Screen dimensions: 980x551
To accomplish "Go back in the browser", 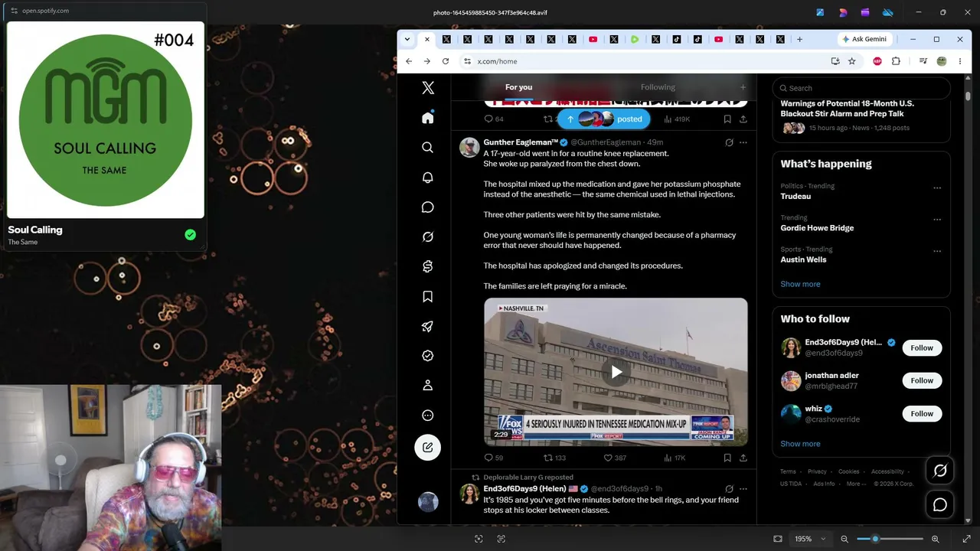I will coord(409,61).
